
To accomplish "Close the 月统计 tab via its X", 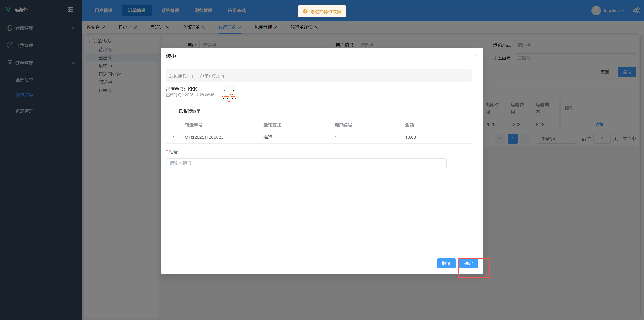I will tap(167, 27).
